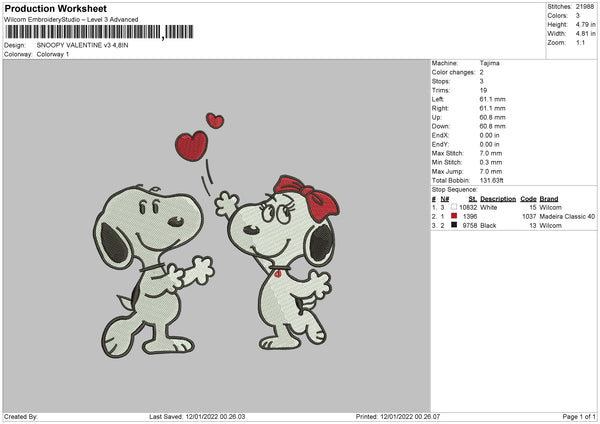Click the 'N#' column header
Image resolution: width=600 pixels, height=424 pixels.
pos(445,199)
